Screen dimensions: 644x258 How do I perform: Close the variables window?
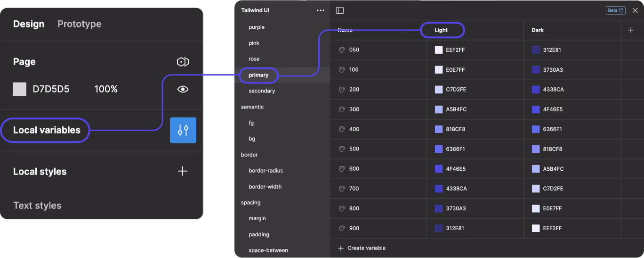(x=635, y=10)
